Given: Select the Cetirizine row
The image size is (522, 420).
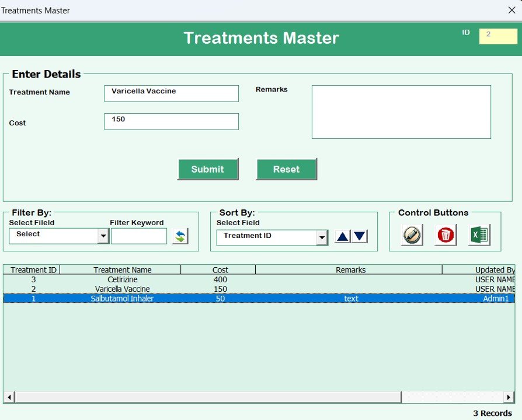Looking at the screenshot, I should coord(259,279).
